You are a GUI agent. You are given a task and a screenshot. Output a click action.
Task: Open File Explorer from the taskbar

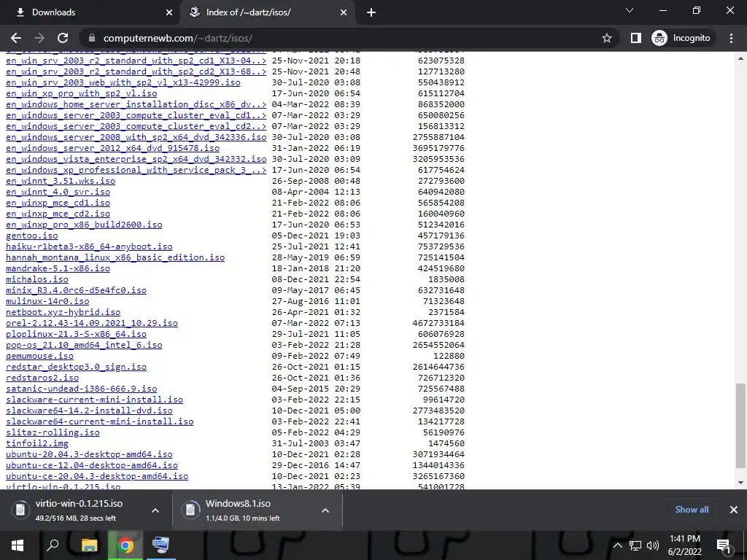tap(89, 545)
